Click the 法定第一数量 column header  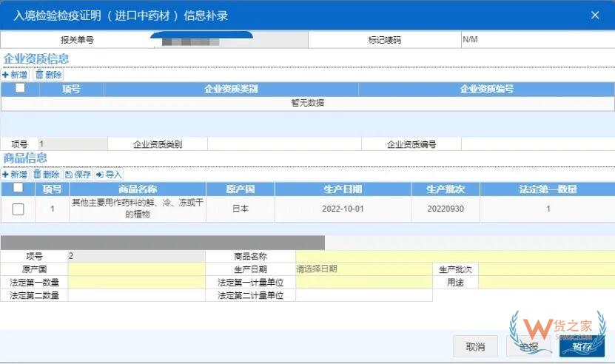coord(548,189)
